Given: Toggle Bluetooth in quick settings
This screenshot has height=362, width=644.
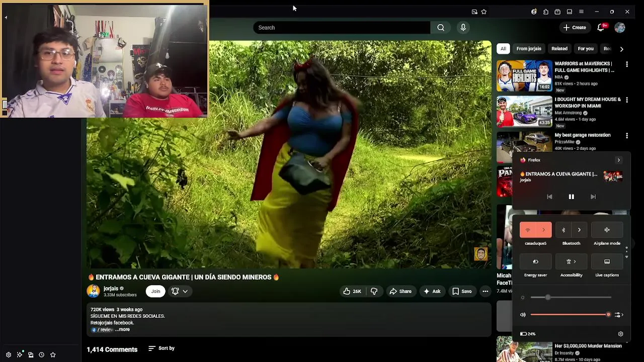Looking at the screenshot, I should pyautogui.click(x=563, y=230).
